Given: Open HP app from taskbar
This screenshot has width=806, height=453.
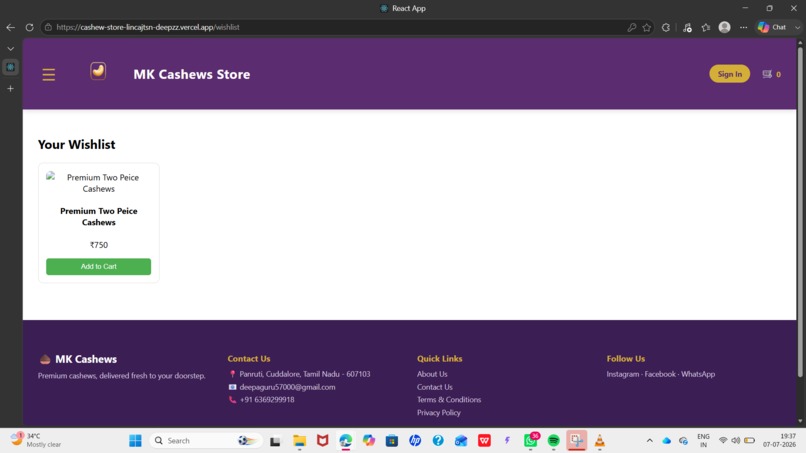Looking at the screenshot, I should pos(415,441).
